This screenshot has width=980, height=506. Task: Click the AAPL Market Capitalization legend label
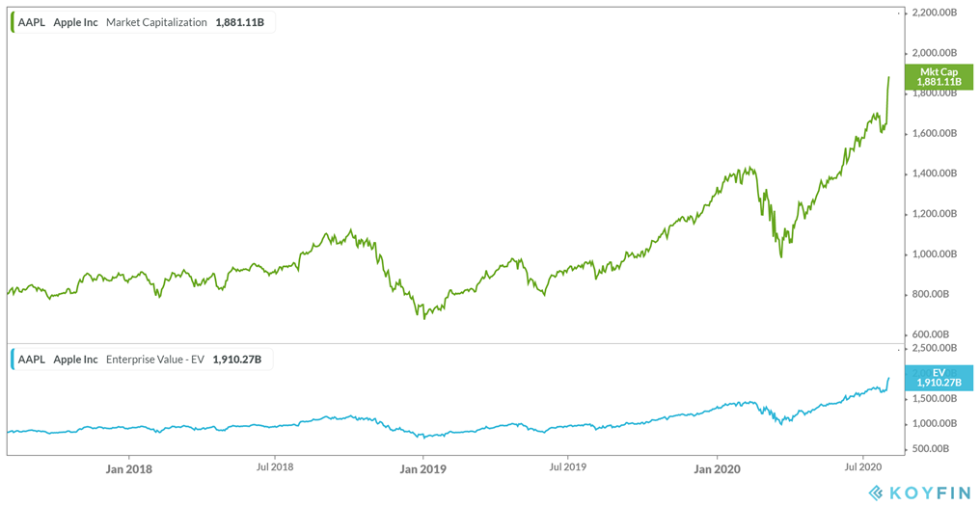pos(141,22)
